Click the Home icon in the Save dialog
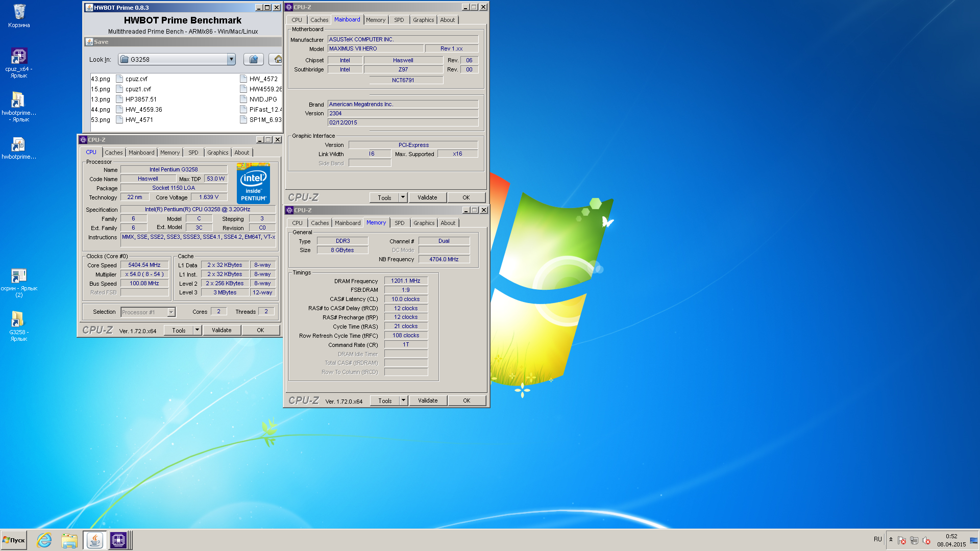The height and width of the screenshot is (551, 980). [277, 59]
